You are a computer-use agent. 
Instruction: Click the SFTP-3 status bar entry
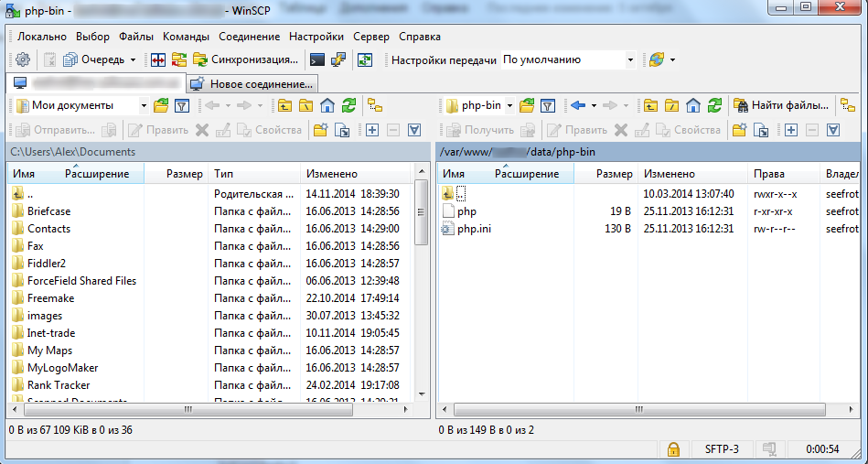[x=722, y=449]
